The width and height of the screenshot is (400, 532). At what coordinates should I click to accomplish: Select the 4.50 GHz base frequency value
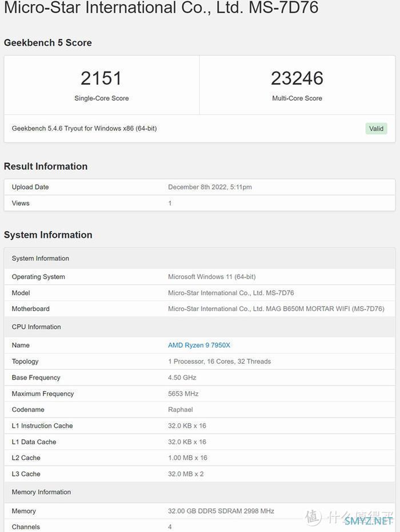[182, 378]
